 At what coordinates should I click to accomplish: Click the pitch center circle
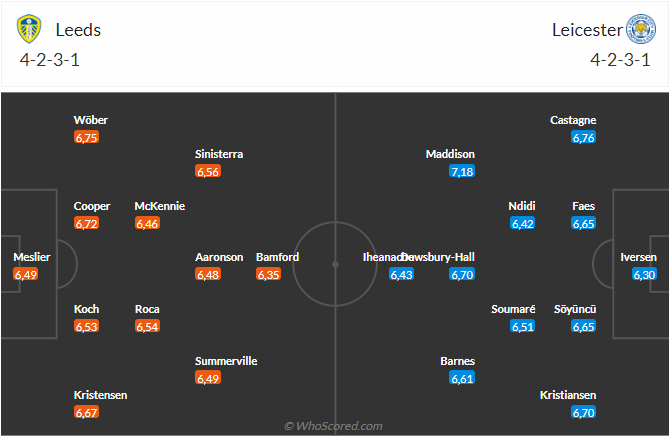click(335, 264)
